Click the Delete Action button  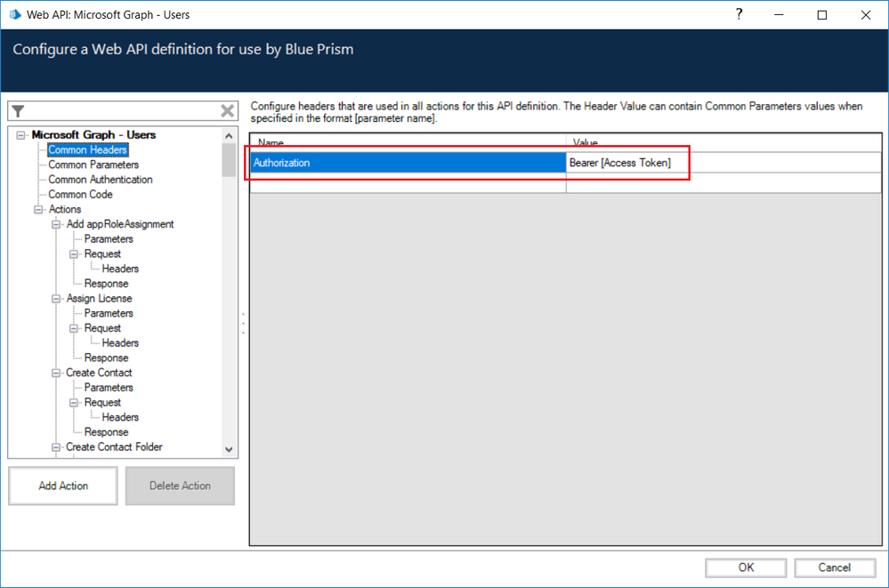tap(180, 486)
